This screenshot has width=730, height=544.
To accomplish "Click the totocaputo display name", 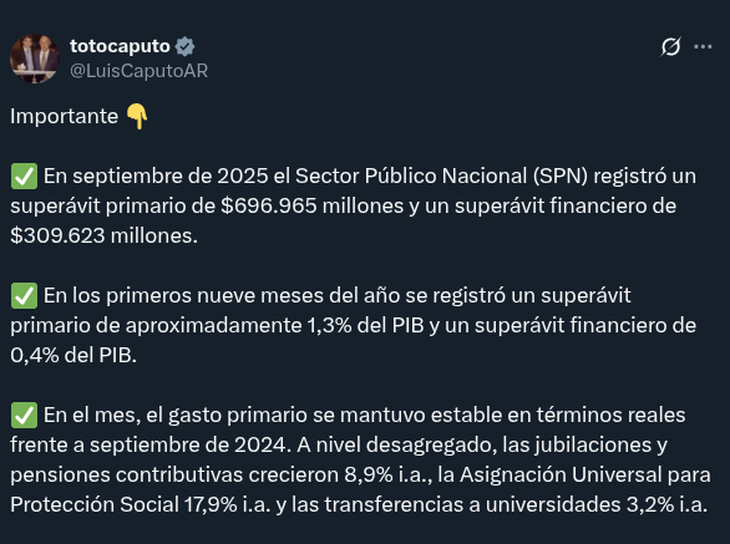I will 120,46.
